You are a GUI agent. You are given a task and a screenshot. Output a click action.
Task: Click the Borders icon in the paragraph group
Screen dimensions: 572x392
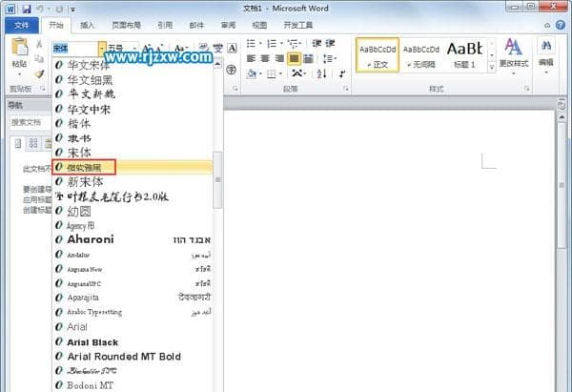[272, 74]
